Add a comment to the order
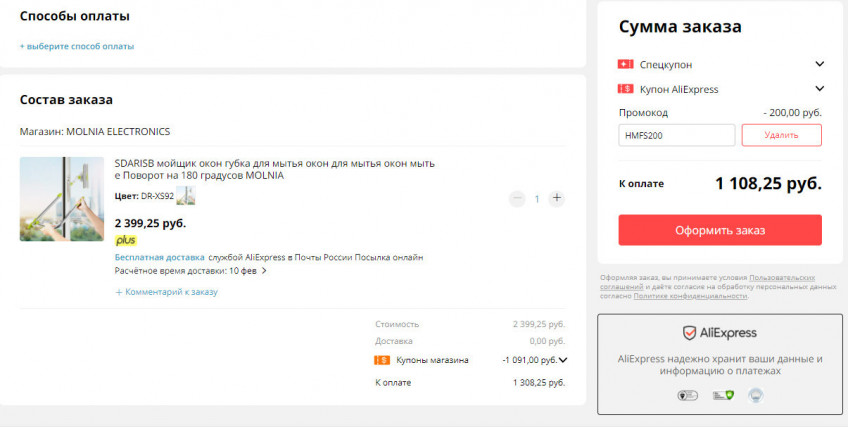 [x=167, y=292]
